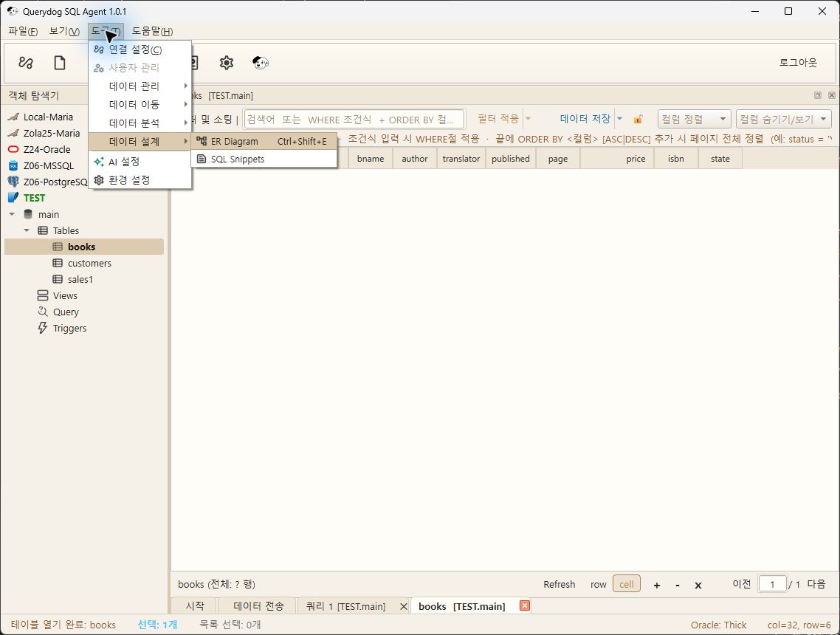The height and width of the screenshot is (635, 840).
Task: Open the 데이터 관리 submenu
Action: click(140, 86)
